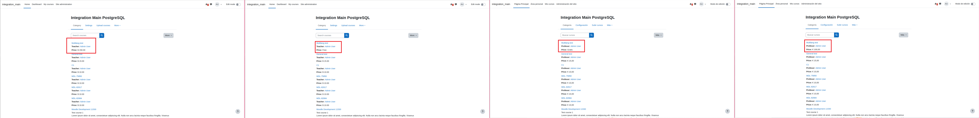Focus 'Buscar cursos' field in fourth panel
Image resolution: width=980 pixels, height=118 pixels.
pos(820,35)
